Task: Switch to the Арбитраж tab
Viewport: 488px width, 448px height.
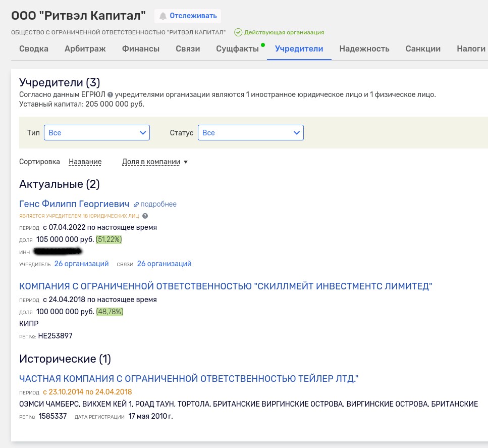Action: [85, 48]
